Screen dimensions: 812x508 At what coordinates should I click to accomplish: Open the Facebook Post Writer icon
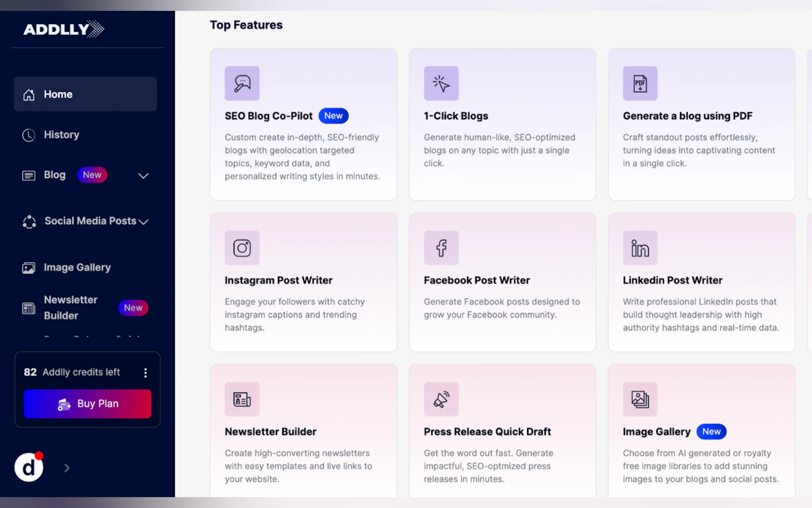[x=441, y=248]
